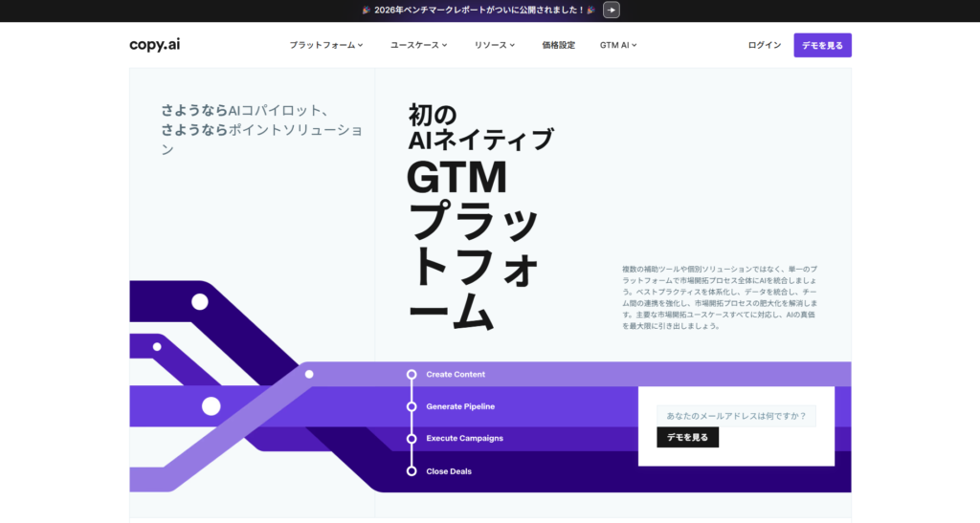Select the Generate Pipeline step

[460, 406]
